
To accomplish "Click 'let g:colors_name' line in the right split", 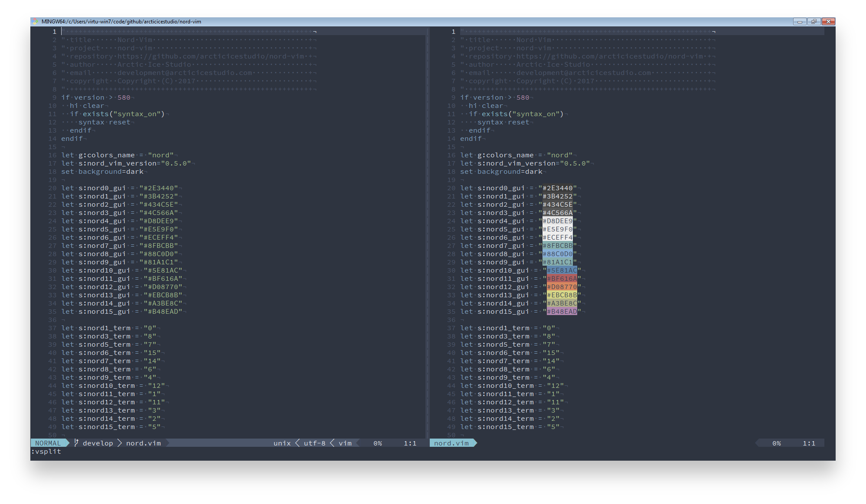I will click(x=516, y=155).
